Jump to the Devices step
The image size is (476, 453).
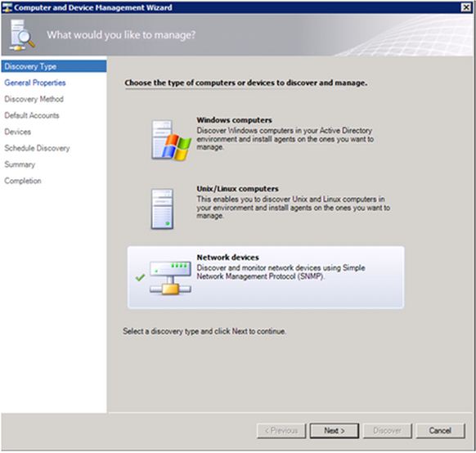click(x=18, y=132)
